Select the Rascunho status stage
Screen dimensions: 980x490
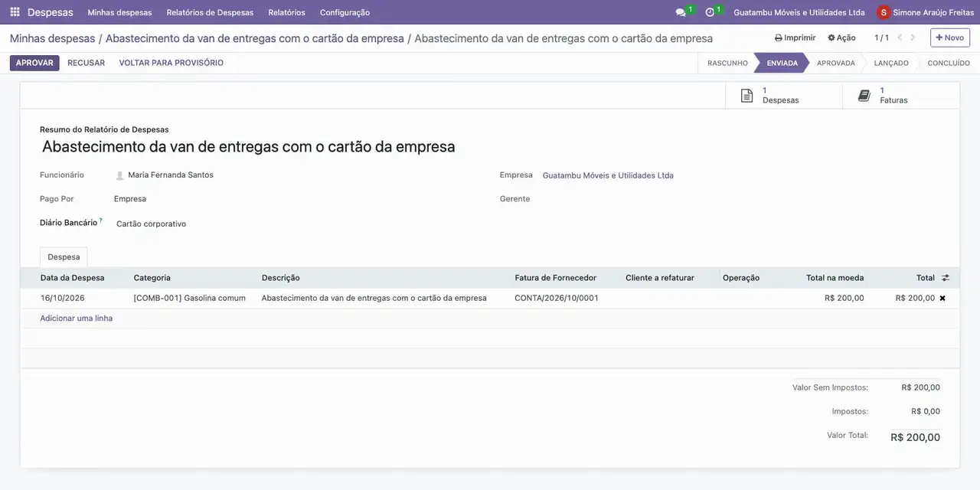coord(727,63)
